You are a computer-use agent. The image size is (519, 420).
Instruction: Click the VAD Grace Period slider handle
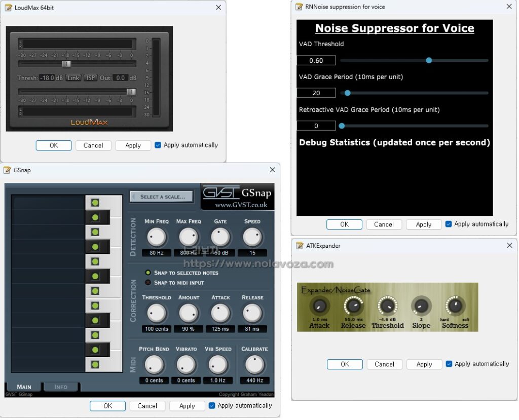[348, 93]
